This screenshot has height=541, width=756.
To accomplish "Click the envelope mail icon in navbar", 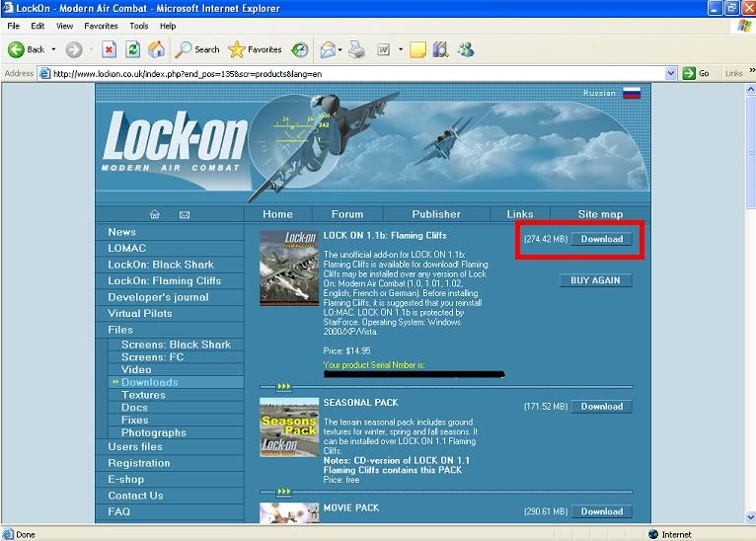I will pyautogui.click(x=185, y=214).
